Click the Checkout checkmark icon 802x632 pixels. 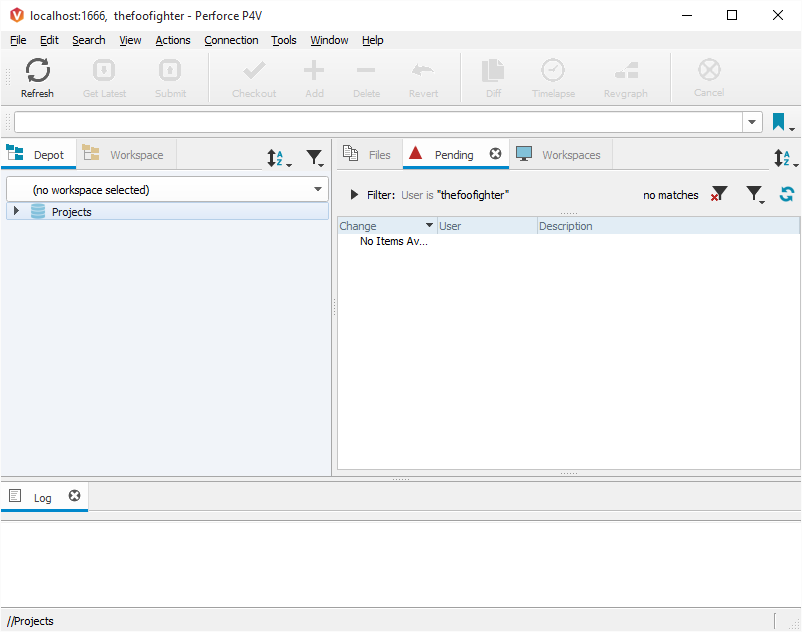pyautogui.click(x=254, y=71)
